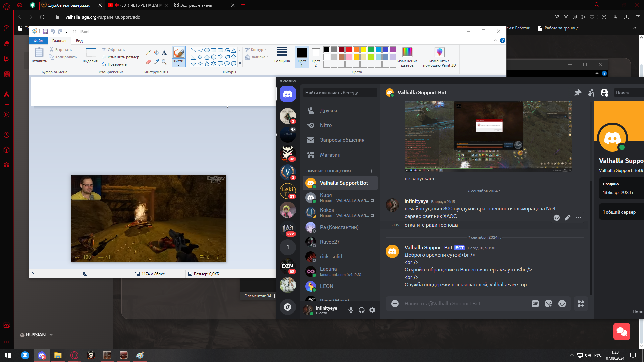Select the Pencil tool in Paint
Image resolution: width=644 pixels, height=362 pixels.
point(148,53)
